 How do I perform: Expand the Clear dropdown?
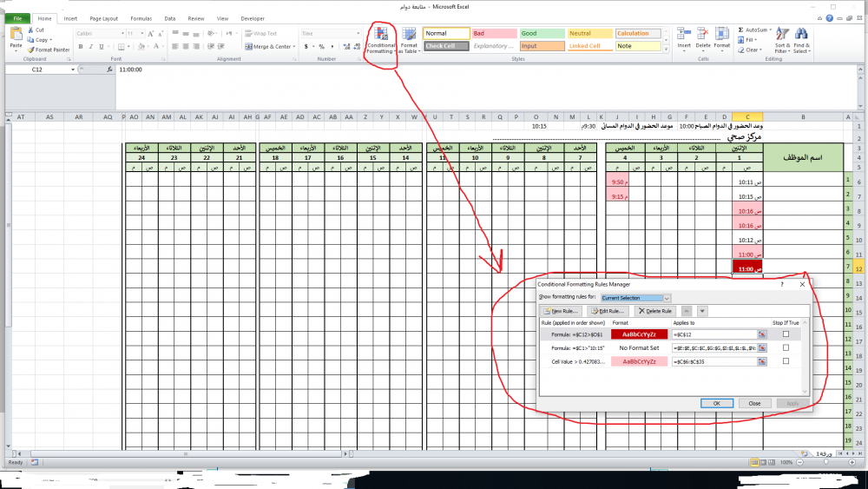[760, 50]
